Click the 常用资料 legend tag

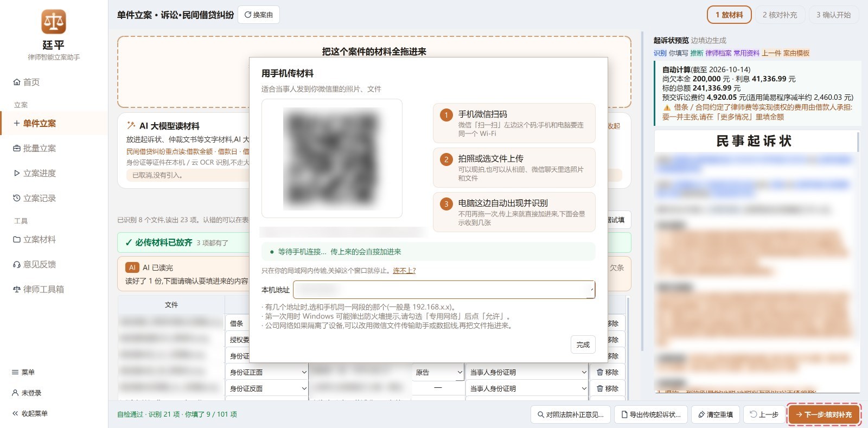pos(746,53)
